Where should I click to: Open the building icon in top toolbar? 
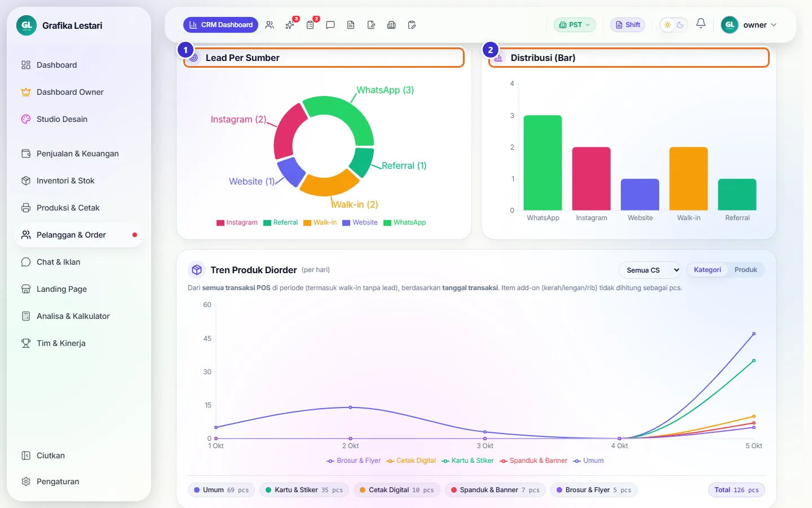pyautogui.click(x=391, y=25)
